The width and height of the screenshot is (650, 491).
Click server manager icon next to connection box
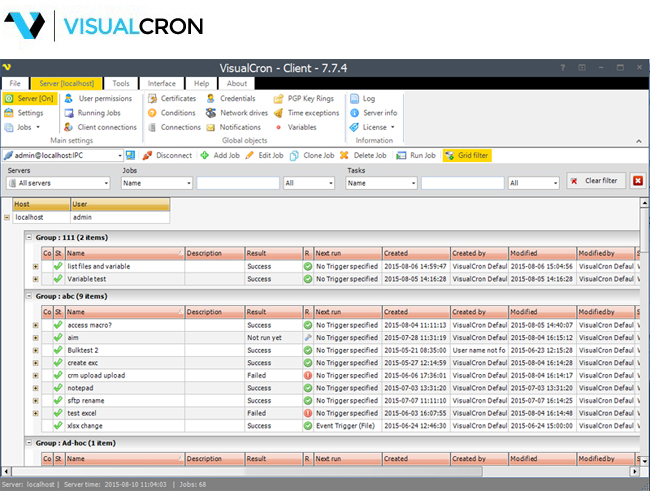(x=131, y=156)
